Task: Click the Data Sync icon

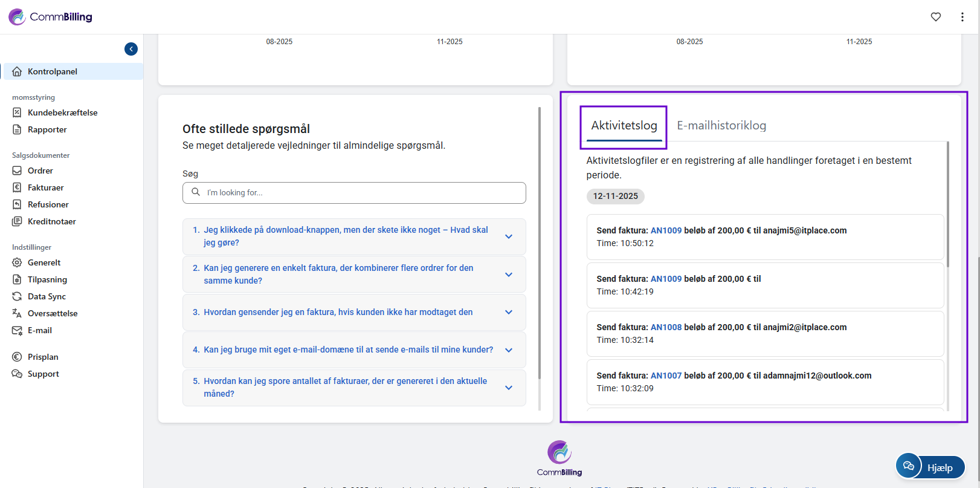Action: click(x=17, y=296)
